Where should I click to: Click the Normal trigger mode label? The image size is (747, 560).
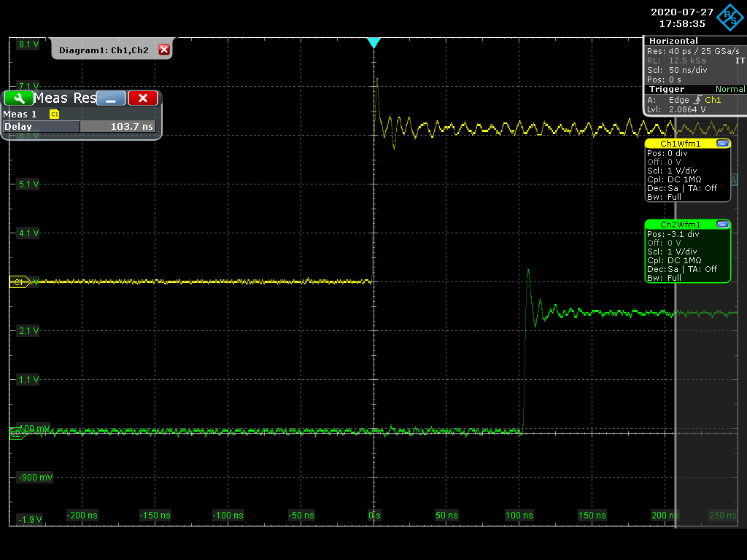729,89
